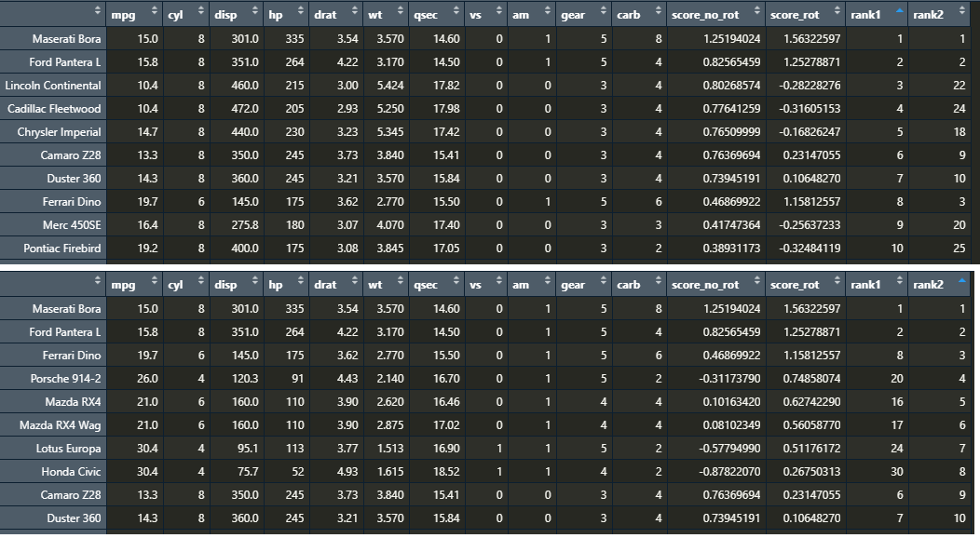Click score_no_rot value -0.87822070

click(730, 472)
